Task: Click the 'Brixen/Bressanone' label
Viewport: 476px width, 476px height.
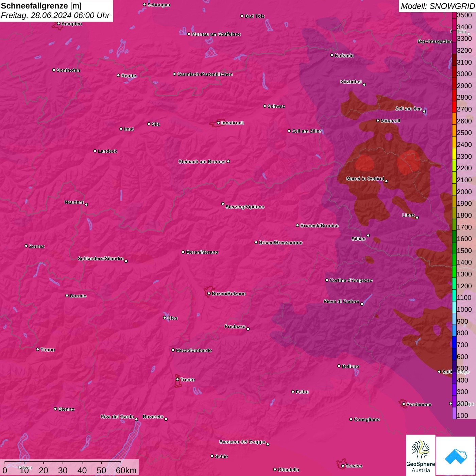Action: coord(280,242)
